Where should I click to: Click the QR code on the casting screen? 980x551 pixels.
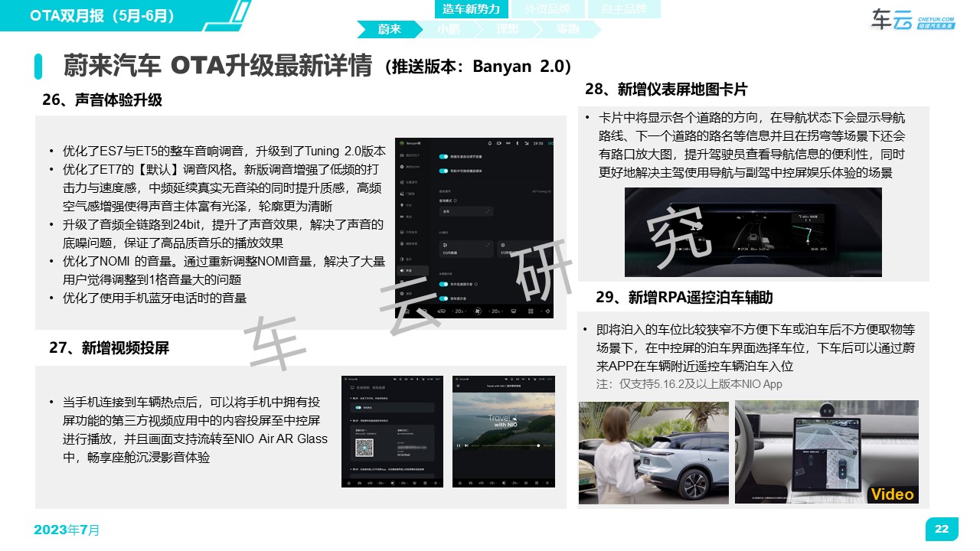coord(364,446)
